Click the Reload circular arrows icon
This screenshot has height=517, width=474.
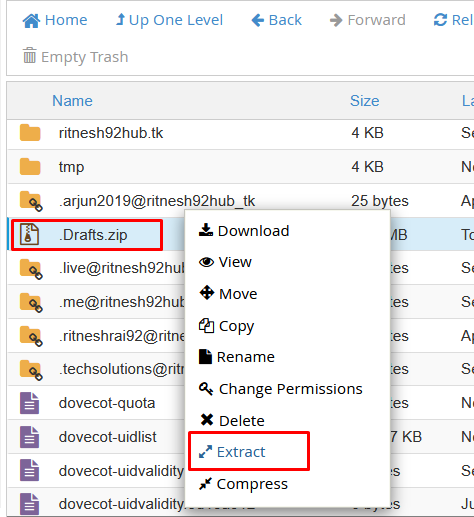pos(440,20)
